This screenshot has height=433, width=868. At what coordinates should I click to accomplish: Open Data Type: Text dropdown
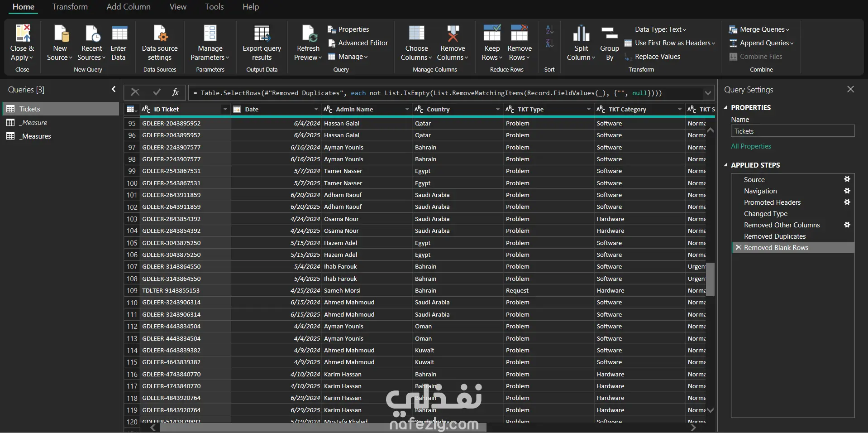coord(660,29)
